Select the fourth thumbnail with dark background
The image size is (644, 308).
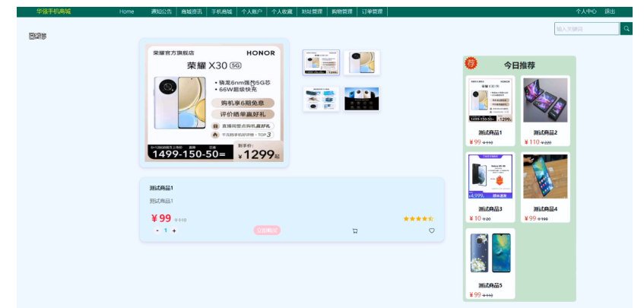click(362, 99)
